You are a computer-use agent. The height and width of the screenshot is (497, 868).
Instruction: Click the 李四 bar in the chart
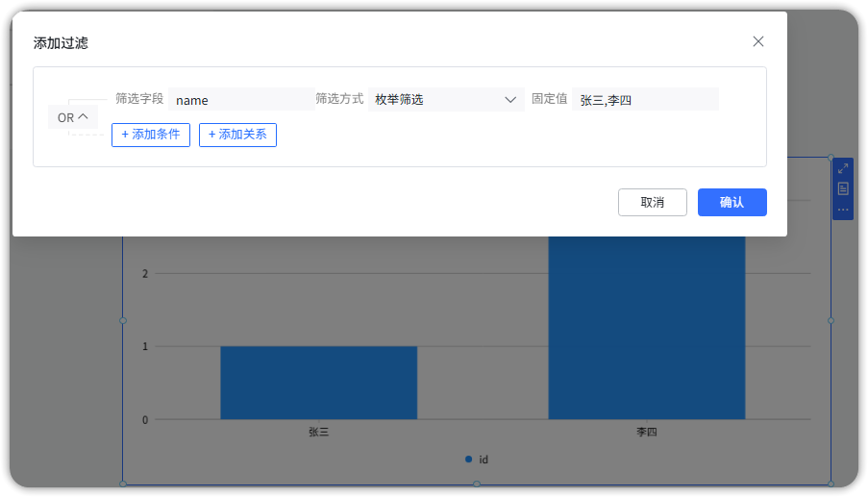point(646,327)
